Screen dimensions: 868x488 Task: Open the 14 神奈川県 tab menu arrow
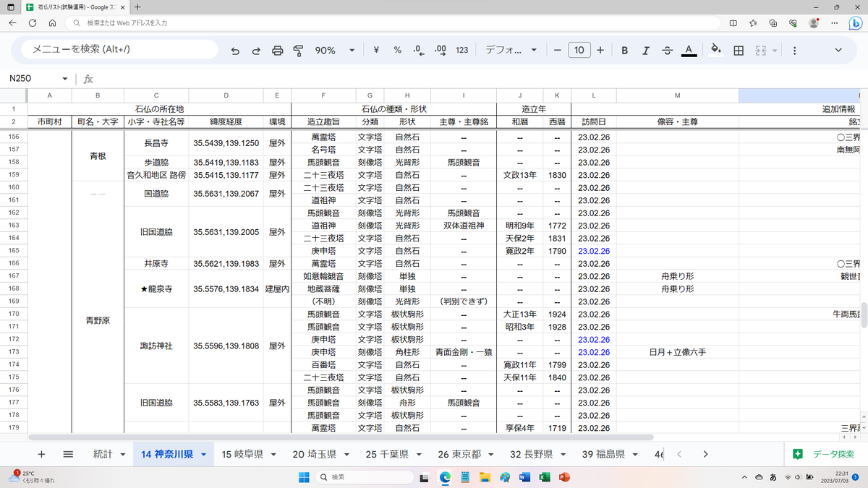pos(204,455)
